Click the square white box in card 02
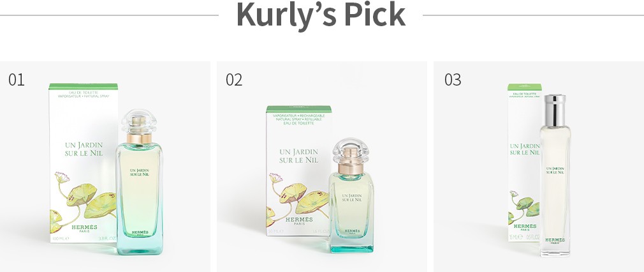The image size is (644, 272). point(298,170)
